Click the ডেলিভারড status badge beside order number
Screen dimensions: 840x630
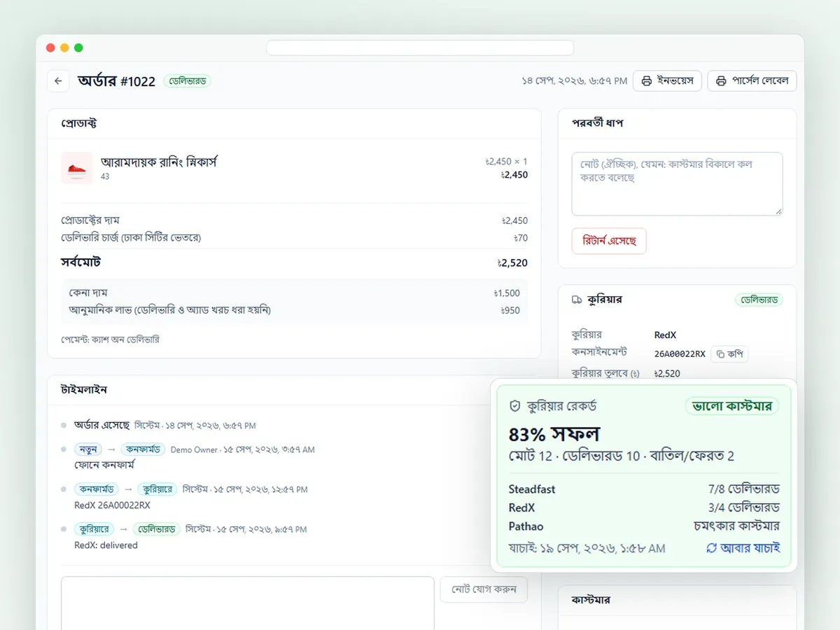click(x=187, y=81)
